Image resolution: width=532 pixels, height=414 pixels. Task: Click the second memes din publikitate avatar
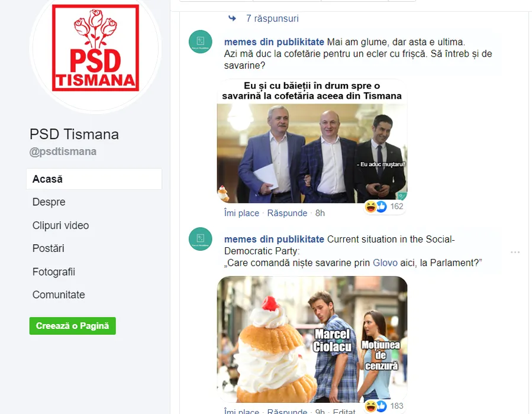201,239
